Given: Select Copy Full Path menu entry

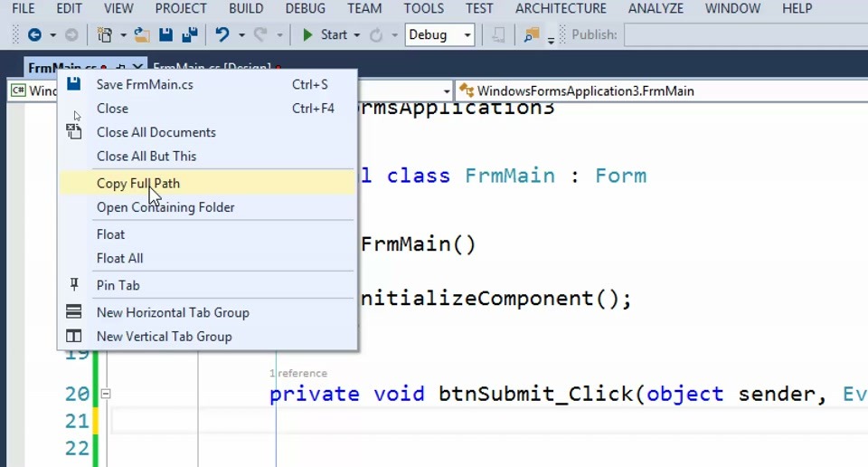Looking at the screenshot, I should coord(208,184).
